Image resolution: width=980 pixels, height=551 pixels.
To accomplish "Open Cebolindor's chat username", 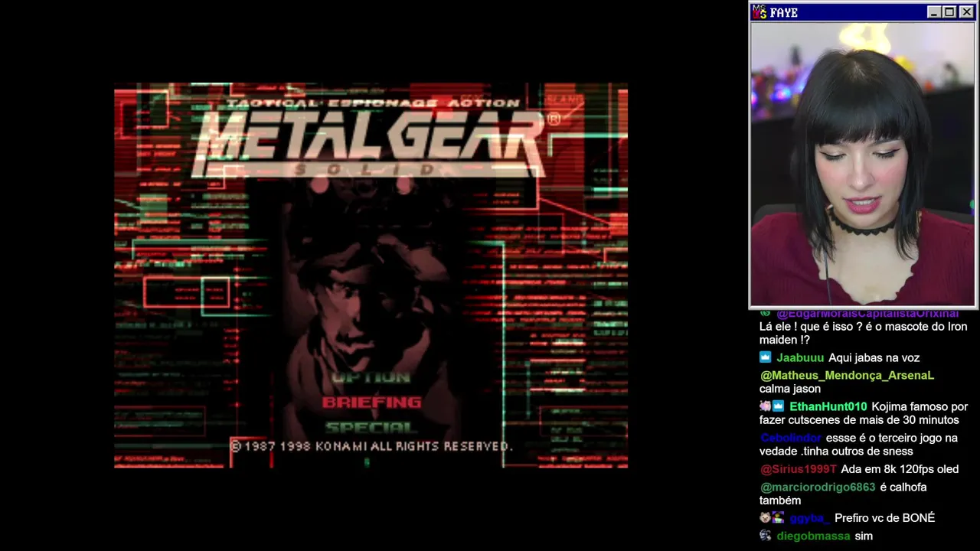I will click(791, 438).
